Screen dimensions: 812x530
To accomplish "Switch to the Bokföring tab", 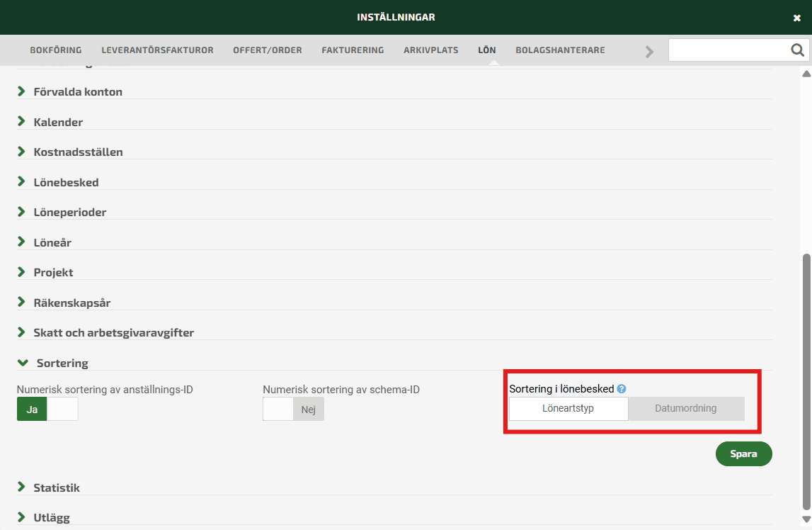I will tap(55, 50).
